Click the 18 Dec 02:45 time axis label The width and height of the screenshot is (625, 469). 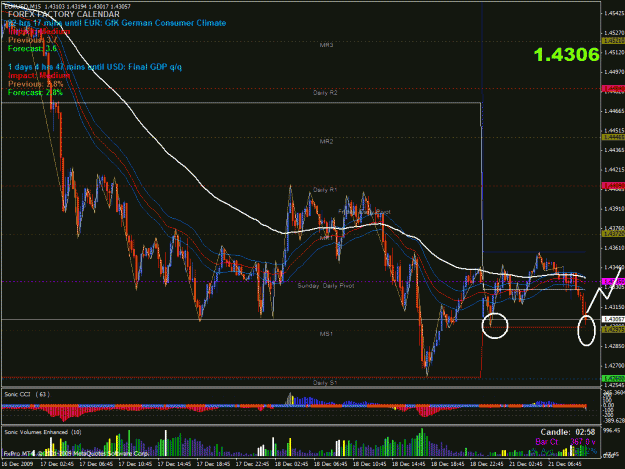pyautogui.click(x=291, y=464)
